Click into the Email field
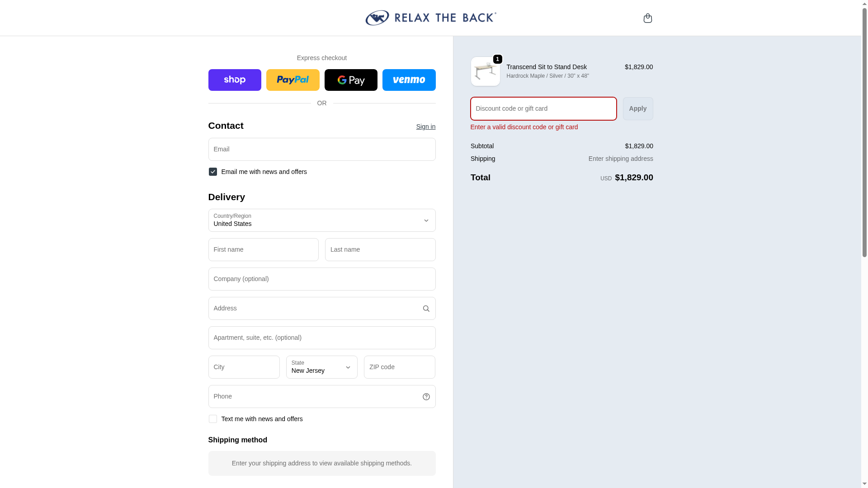The height and width of the screenshot is (488, 868). (x=321, y=150)
